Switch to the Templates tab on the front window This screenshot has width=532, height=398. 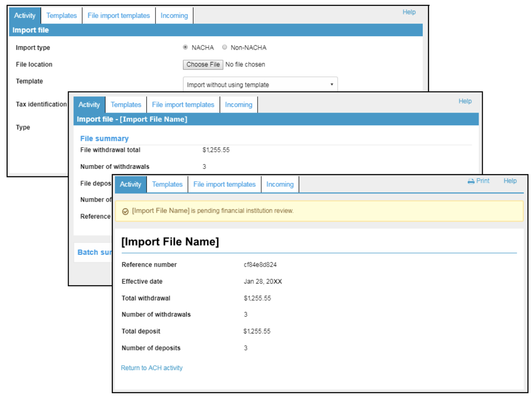pyautogui.click(x=167, y=184)
